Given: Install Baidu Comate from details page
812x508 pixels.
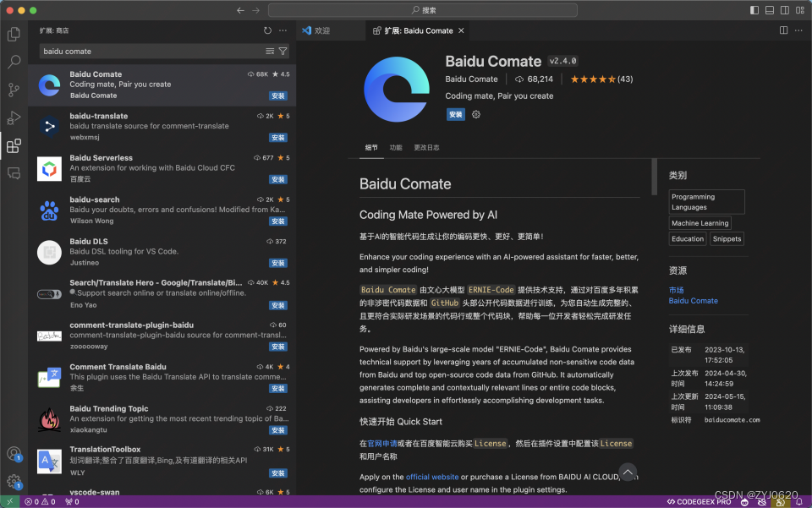Looking at the screenshot, I should 456,114.
